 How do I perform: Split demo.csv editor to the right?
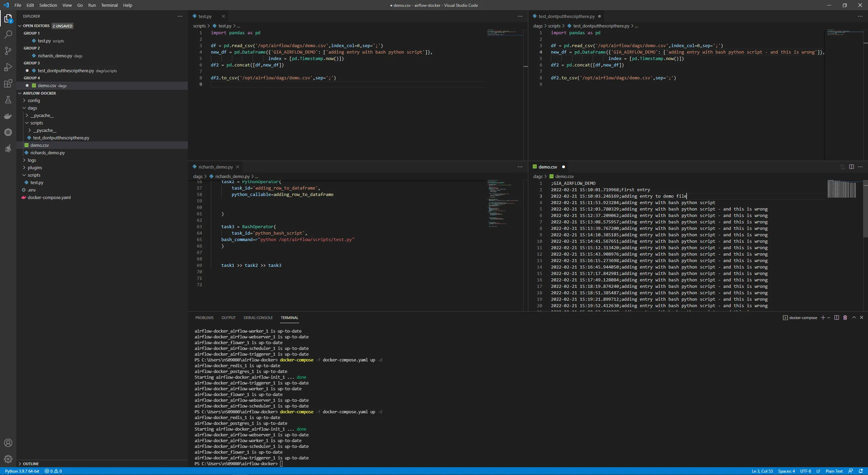click(851, 167)
